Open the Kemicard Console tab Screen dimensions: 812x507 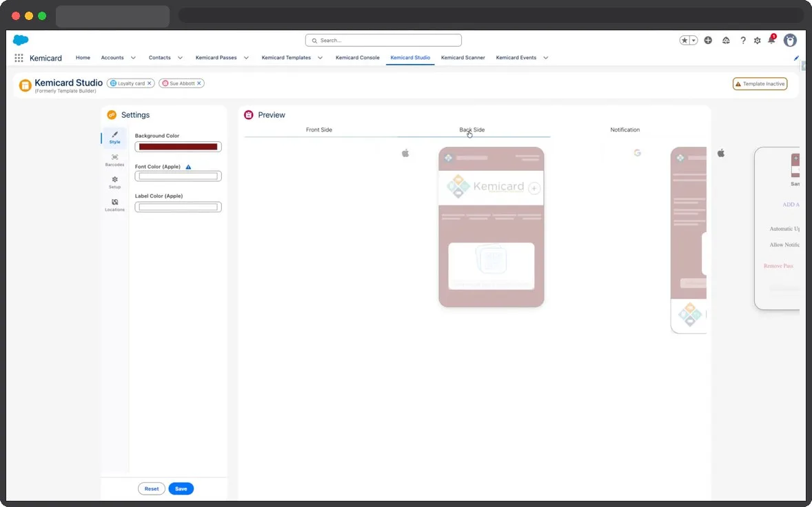(x=357, y=57)
